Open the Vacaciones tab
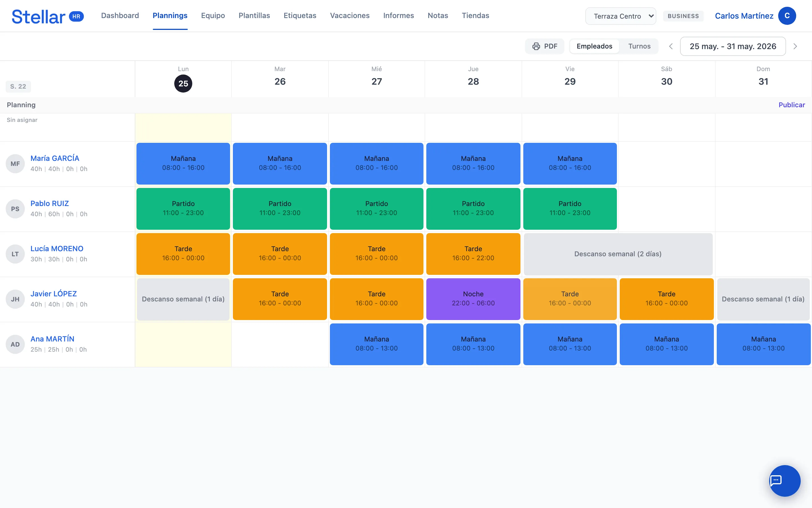The height and width of the screenshot is (508, 812). pos(350,16)
